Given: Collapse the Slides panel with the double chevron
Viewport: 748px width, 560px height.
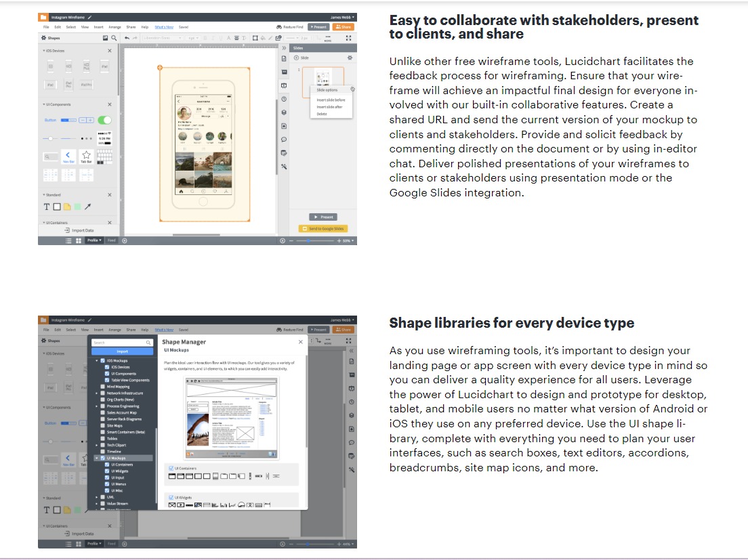Looking at the screenshot, I should pos(284,48).
